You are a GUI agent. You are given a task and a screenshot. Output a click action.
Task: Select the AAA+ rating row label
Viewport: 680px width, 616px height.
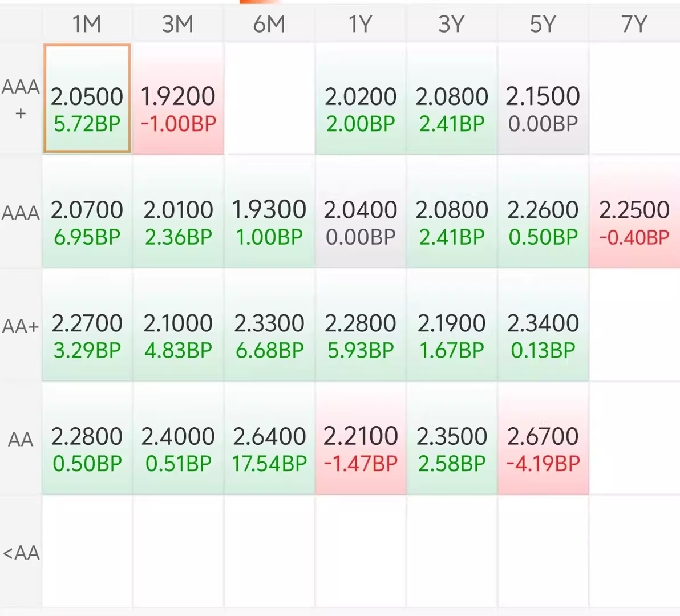tap(21, 99)
